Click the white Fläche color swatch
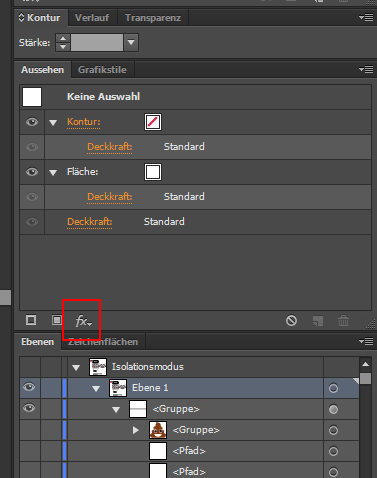The image size is (377, 478). tap(153, 172)
